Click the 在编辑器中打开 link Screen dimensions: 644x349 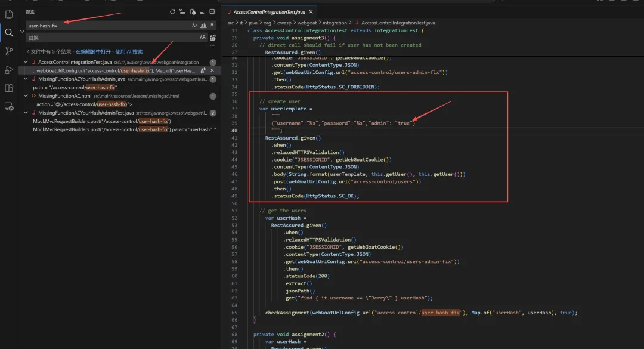coord(93,52)
